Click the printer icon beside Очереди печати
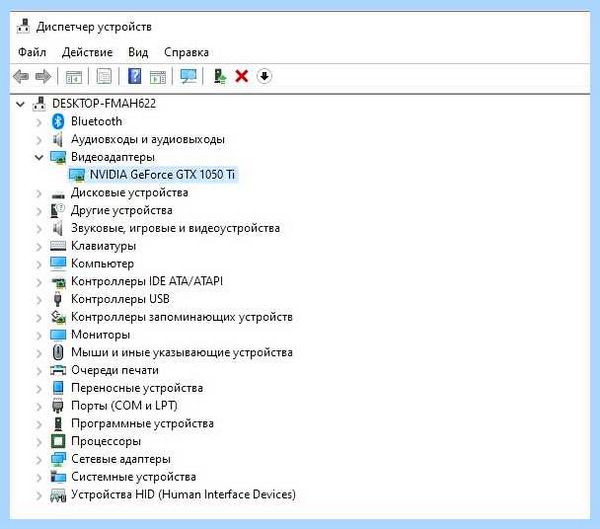 pyautogui.click(x=58, y=370)
